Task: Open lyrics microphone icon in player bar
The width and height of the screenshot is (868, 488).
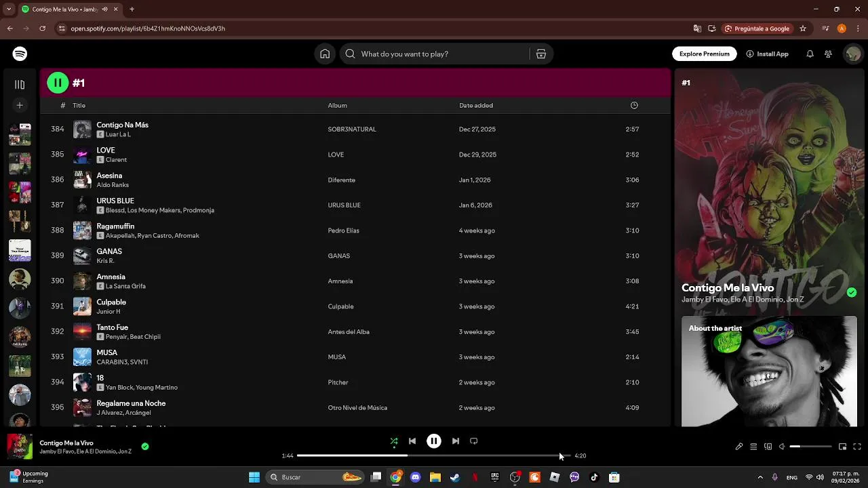Action: 739,447
